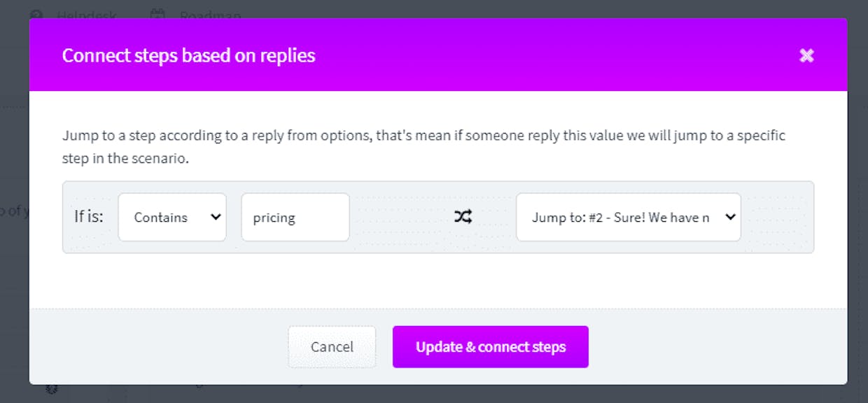
Task: Click the Cancel button
Action: 332,347
